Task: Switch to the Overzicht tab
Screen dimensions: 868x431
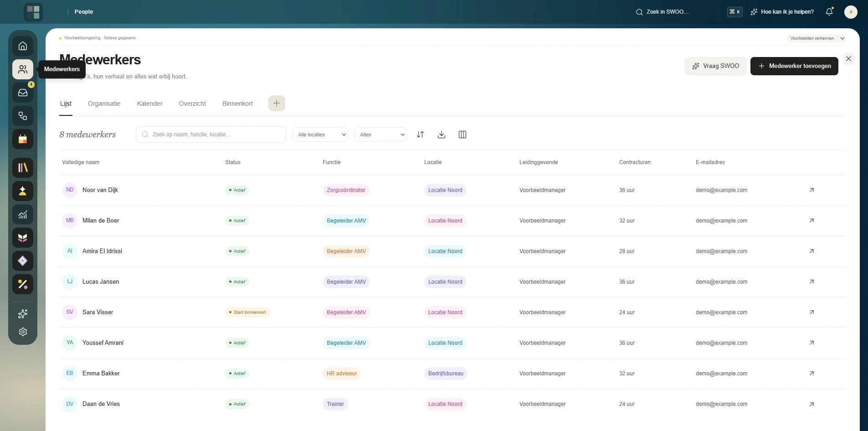Action: (x=192, y=104)
